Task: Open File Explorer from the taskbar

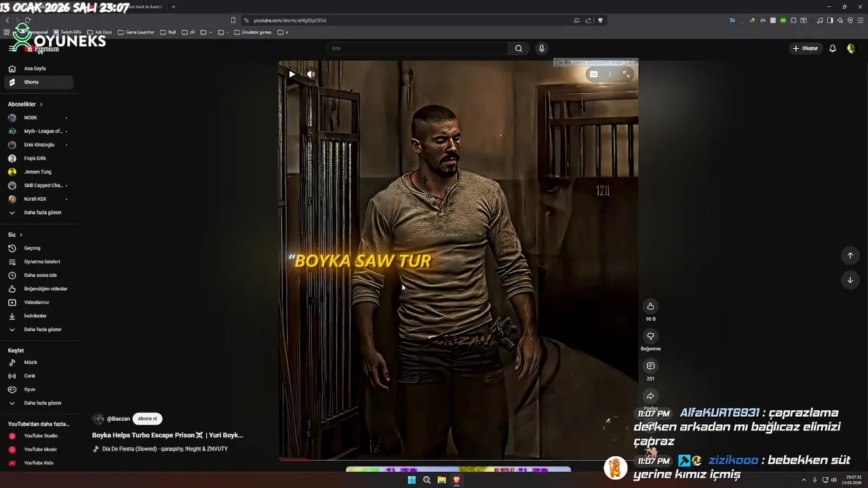Action: click(441, 480)
